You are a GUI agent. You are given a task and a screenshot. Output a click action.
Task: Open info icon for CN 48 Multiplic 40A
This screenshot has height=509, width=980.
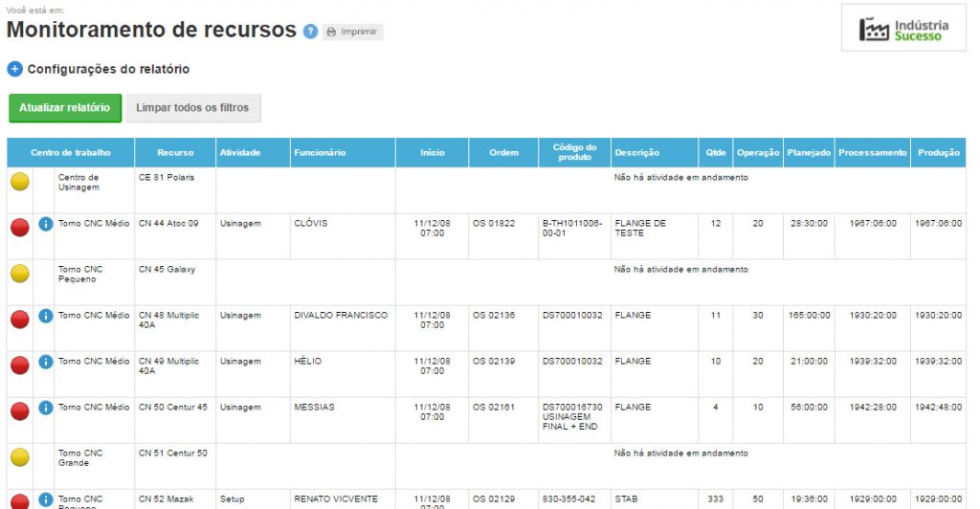45,316
